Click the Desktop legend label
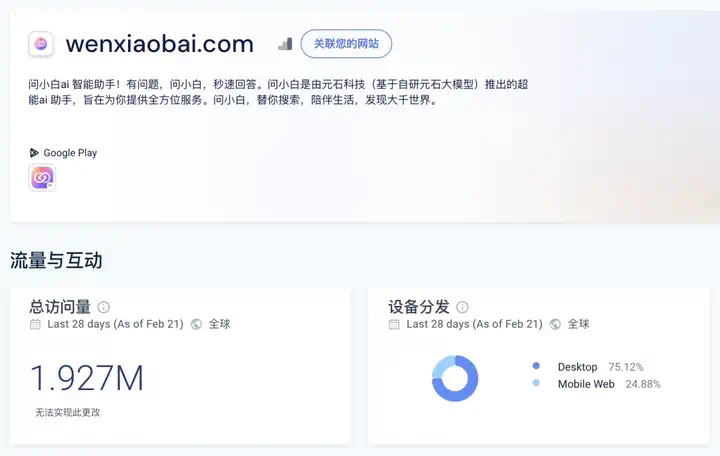This screenshot has height=456, width=720. tap(578, 367)
